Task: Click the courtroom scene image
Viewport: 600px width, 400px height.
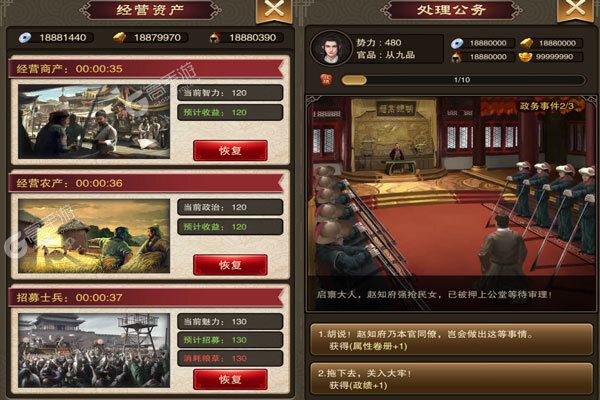Action: [451, 203]
